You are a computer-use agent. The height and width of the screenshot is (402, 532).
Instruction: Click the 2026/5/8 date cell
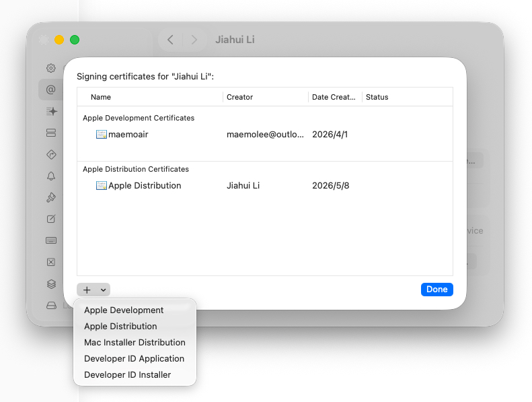click(330, 186)
